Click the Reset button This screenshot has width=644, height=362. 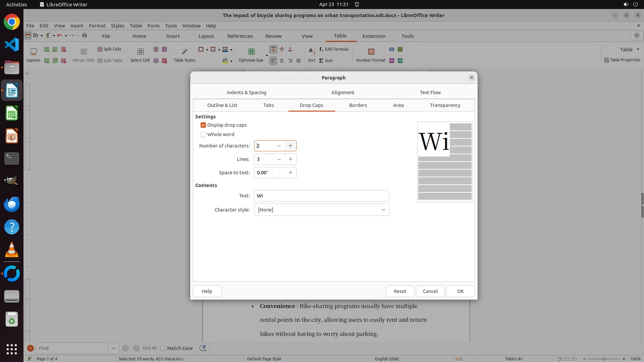tap(400, 291)
